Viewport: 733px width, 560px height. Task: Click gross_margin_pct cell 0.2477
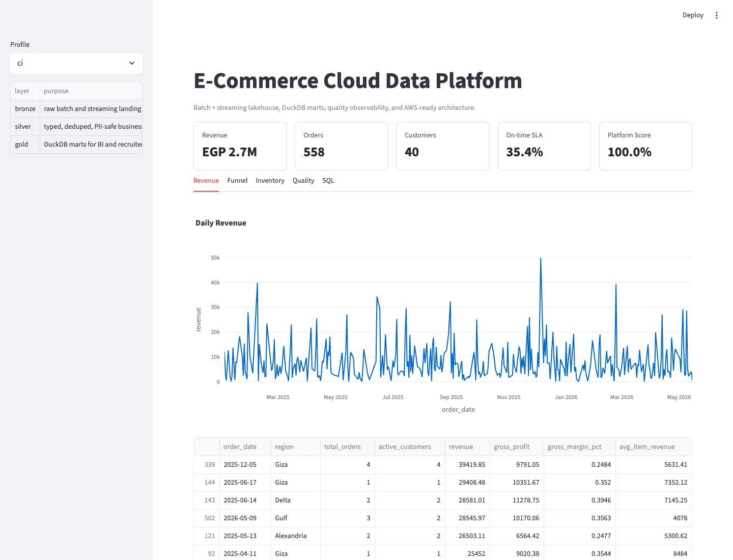[x=580, y=536]
